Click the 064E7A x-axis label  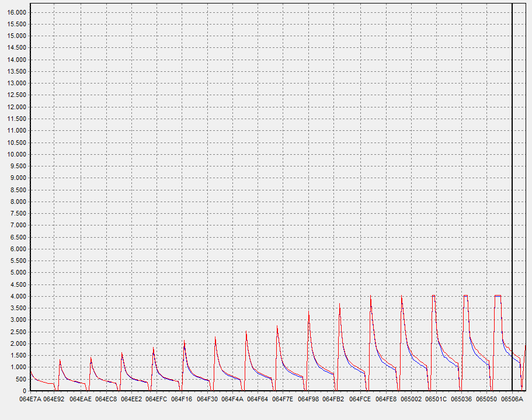[30, 400]
